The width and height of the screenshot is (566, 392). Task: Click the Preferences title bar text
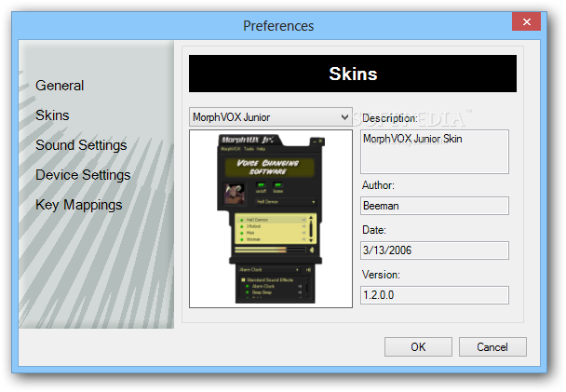point(278,26)
